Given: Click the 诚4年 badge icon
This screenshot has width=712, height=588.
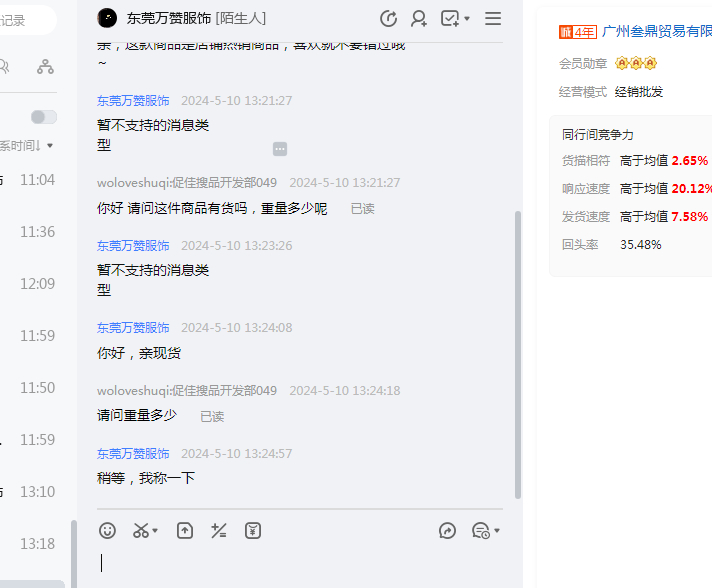Looking at the screenshot, I should pyautogui.click(x=578, y=32).
